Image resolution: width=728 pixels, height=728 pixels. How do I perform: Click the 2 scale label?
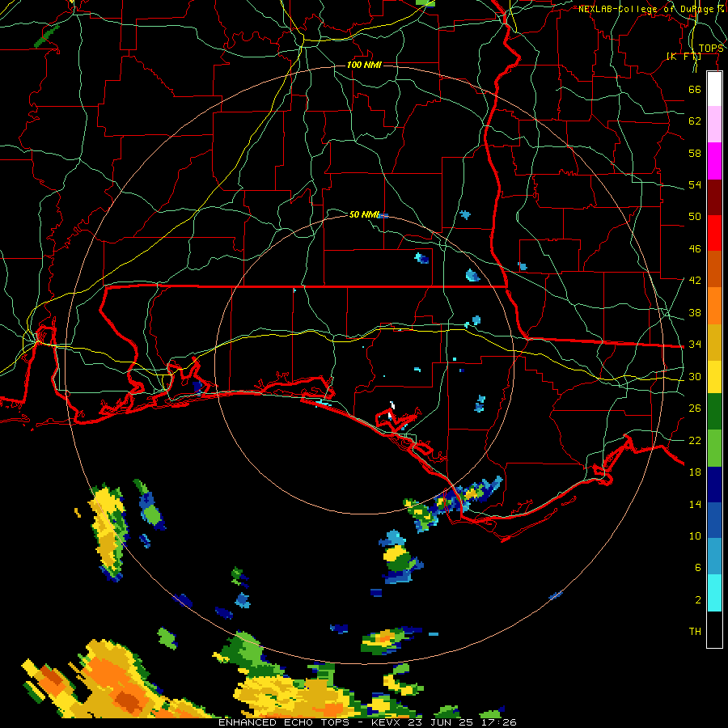coord(698,599)
